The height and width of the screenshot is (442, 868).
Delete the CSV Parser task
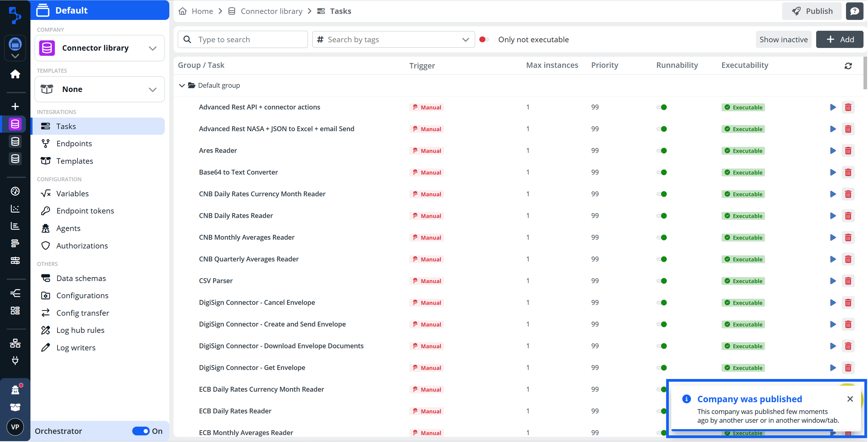(x=848, y=281)
